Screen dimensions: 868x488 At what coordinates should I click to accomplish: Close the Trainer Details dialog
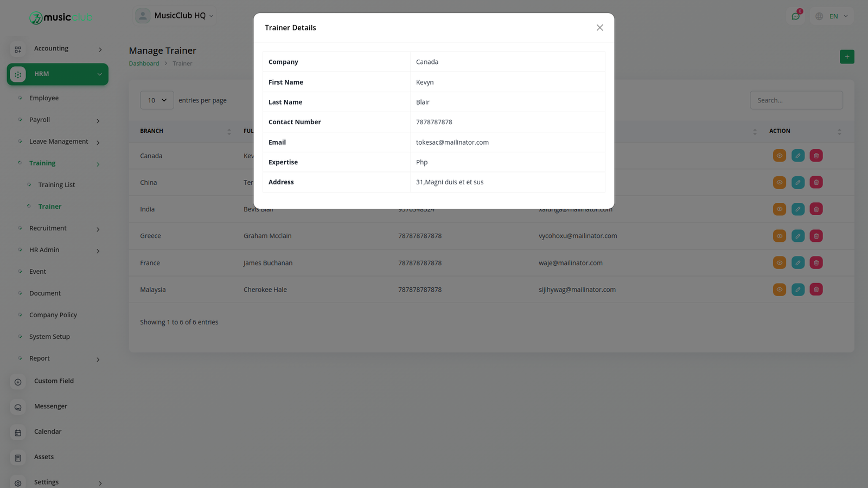pyautogui.click(x=599, y=28)
